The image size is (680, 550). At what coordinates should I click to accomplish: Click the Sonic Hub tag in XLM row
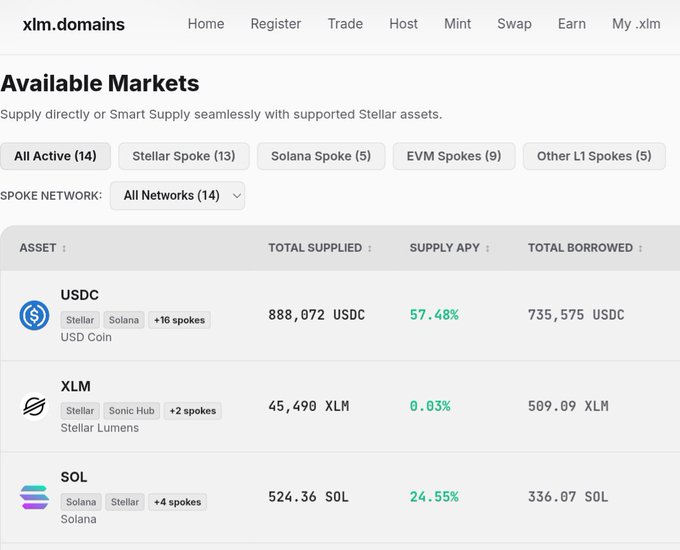(x=132, y=411)
